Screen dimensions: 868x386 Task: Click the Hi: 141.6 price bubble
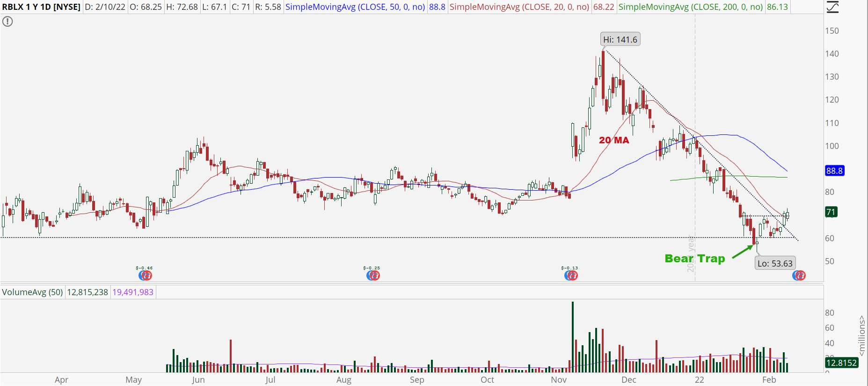point(620,39)
